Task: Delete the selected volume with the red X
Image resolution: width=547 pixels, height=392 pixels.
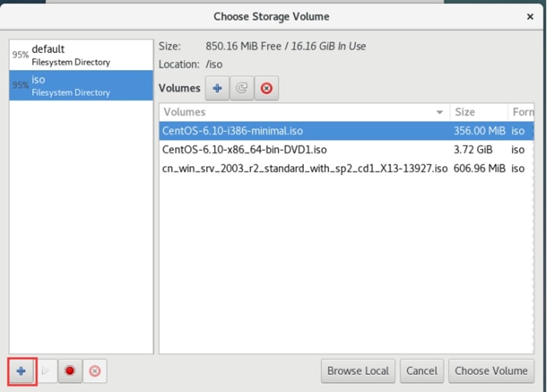Action: coord(267,88)
